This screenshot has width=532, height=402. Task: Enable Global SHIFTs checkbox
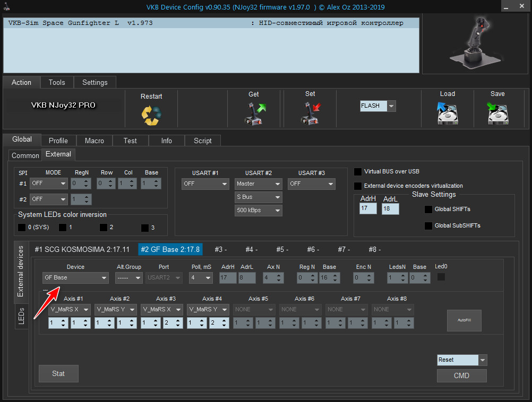428,209
